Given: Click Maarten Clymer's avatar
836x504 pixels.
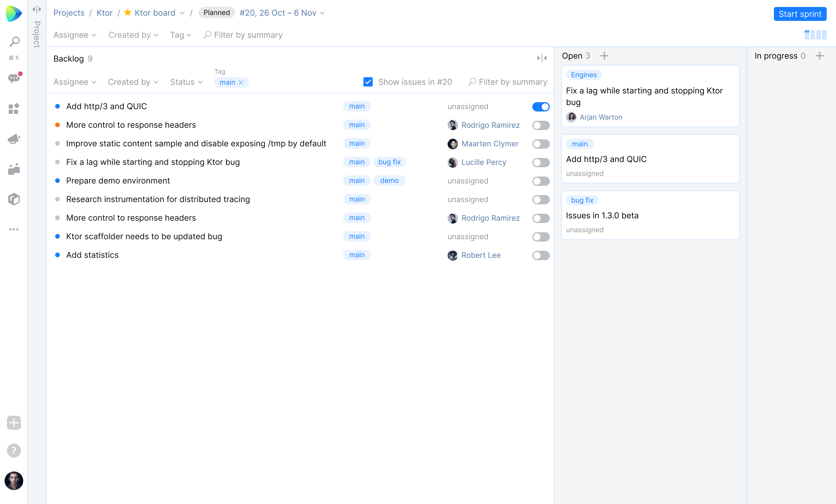Looking at the screenshot, I should point(453,143).
